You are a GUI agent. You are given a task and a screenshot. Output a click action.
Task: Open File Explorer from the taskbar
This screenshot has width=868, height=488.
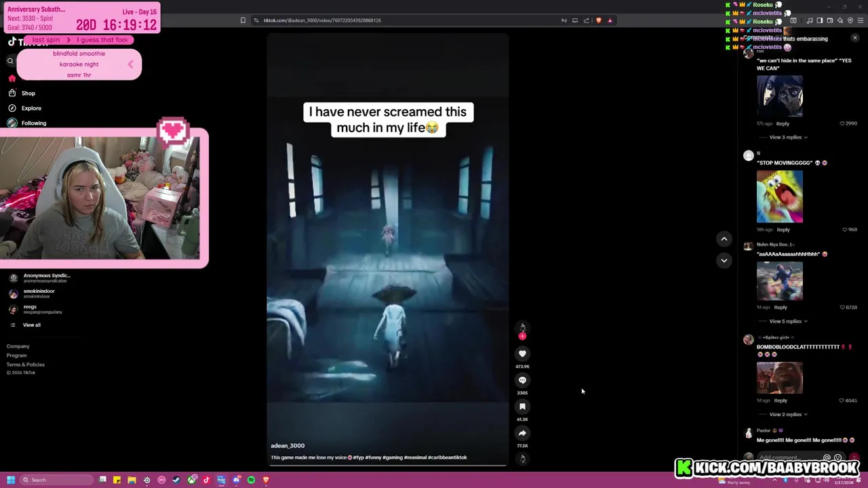pos(132,480)
